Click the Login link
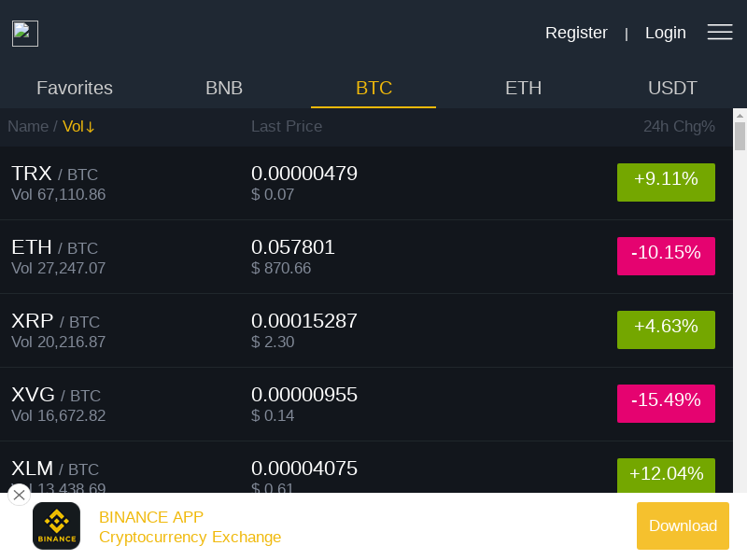The height and width of the screenshot is (560, 747). pyautogui.click(x=666, y=33)
